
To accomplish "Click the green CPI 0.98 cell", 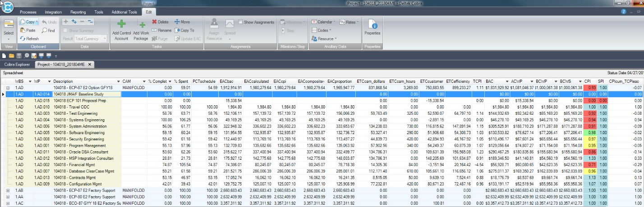I will click(x=591, y=133).
